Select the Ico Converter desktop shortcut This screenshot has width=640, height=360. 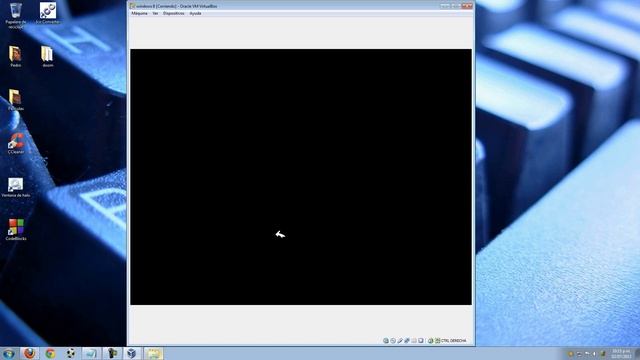(x=48, y=13)
